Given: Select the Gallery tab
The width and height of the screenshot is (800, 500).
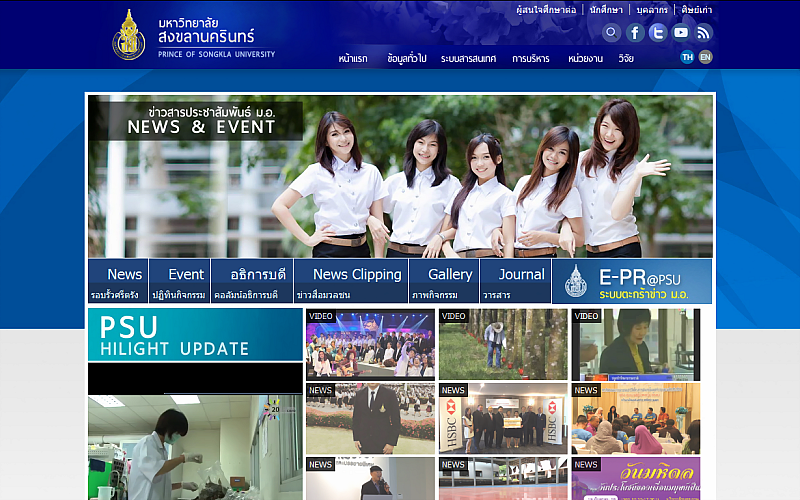Looking at the screenshot, I should click(444, 281).
